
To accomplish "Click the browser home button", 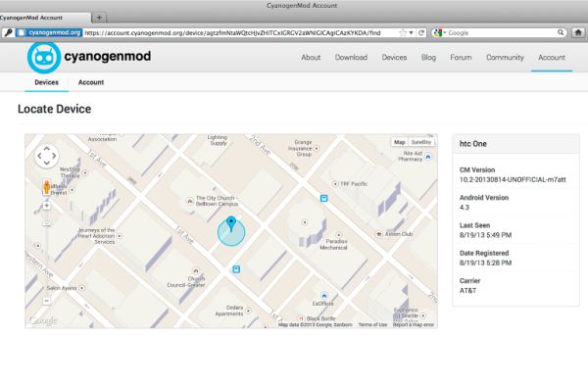I will pos(578,32).
